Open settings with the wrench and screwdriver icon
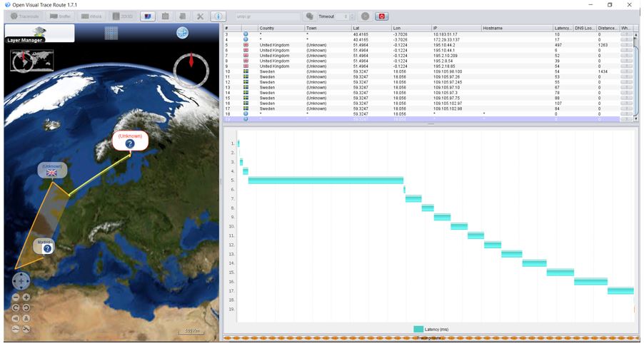644x346 pixels. pos(200,16)
